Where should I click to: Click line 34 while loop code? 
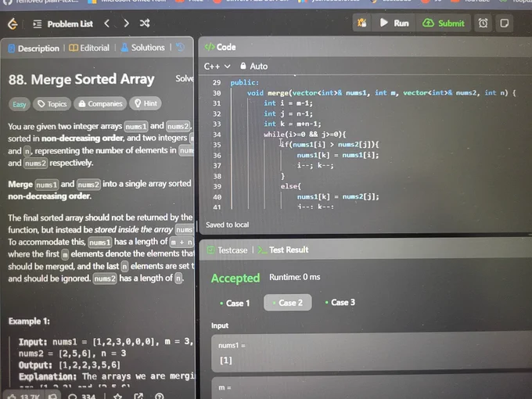click(x=304, y=135)
